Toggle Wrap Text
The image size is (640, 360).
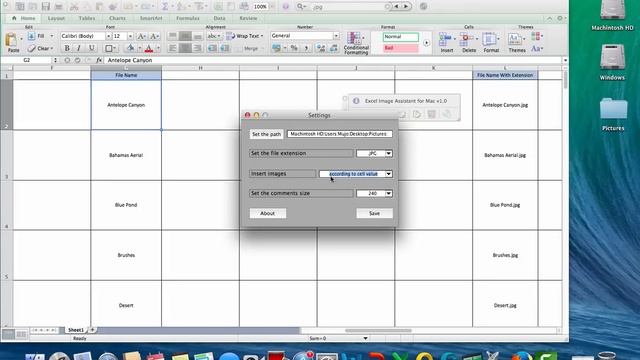[244, 36]
